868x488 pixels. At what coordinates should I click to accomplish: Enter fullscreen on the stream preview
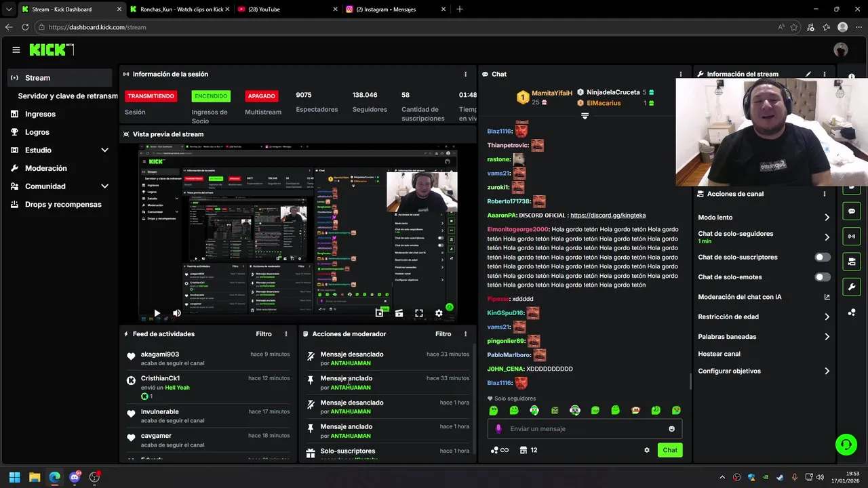click(x=419, y=313)
